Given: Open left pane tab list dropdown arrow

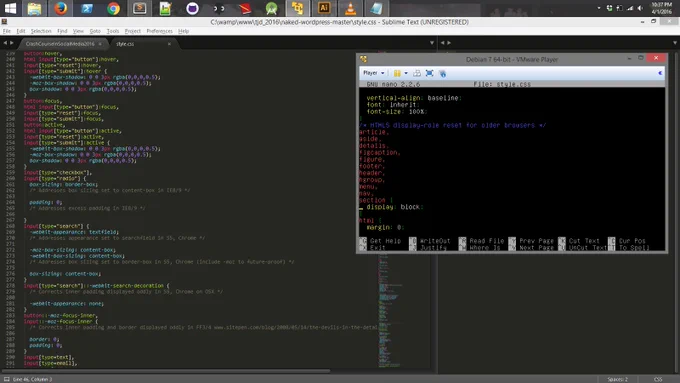Looking at the screenshot, I should click(x=432, y=43).
